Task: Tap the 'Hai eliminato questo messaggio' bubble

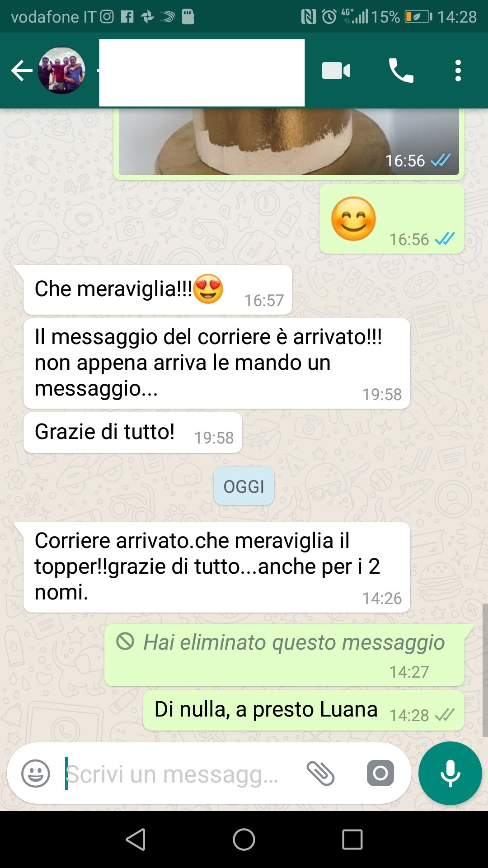Action: [x=285, y=655]
